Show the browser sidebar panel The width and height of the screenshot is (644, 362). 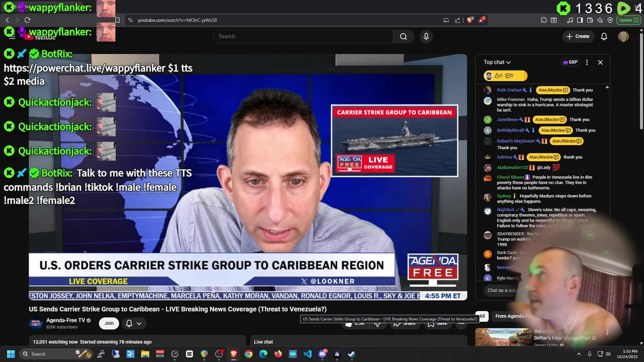click(x=580, y=20)
